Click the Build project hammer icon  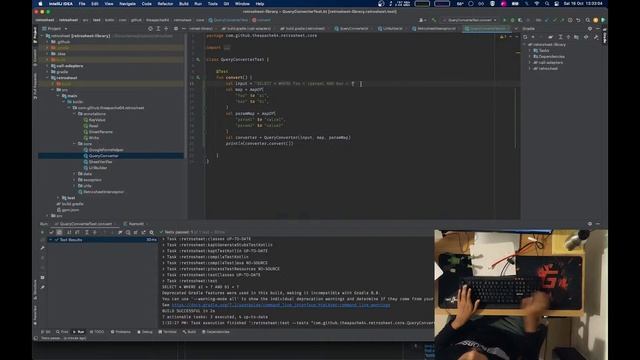pos(434,20)
